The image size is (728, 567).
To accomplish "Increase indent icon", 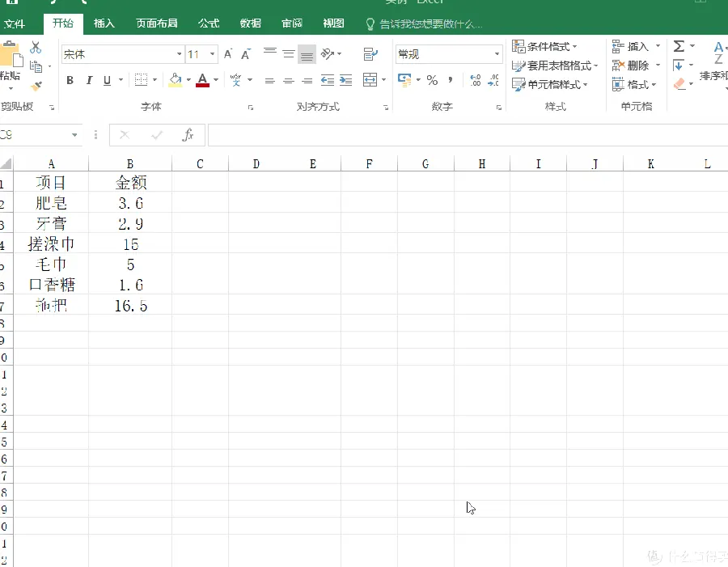I will pos(346,80).
